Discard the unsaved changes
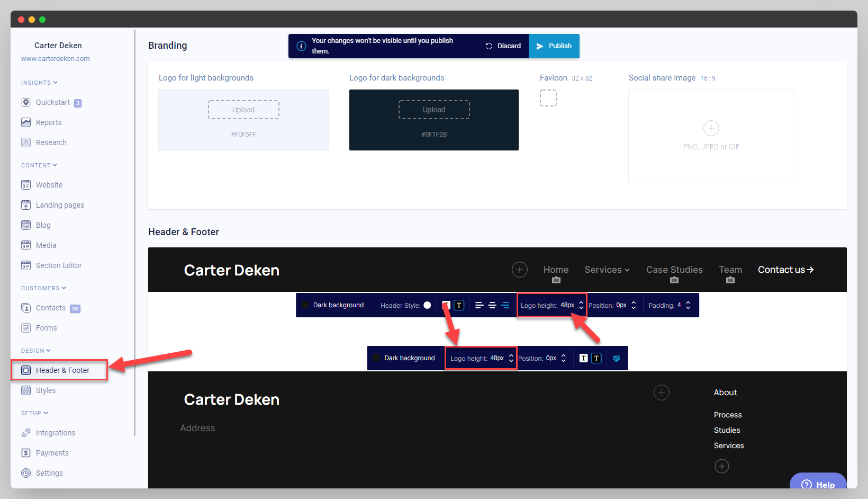 [x=502, y=46]
